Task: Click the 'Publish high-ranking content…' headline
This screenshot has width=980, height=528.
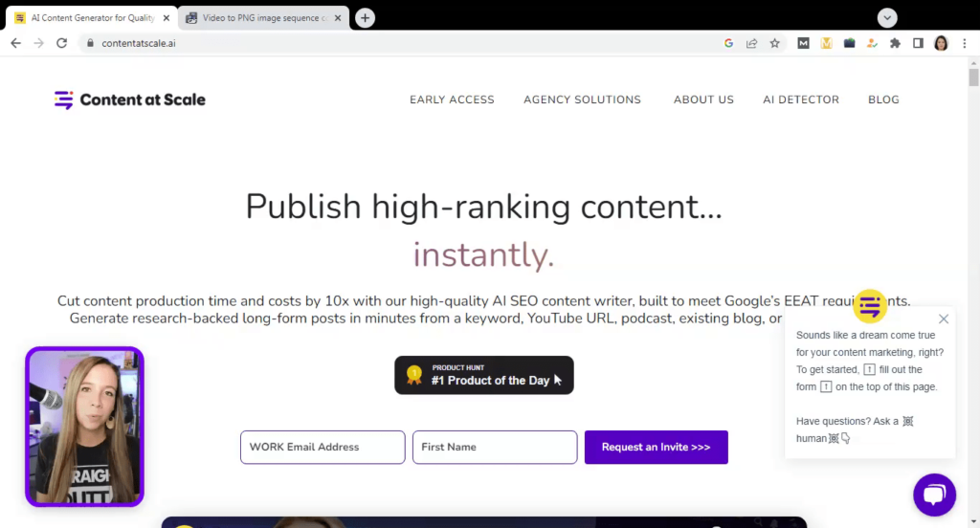Action: pos(483,207)
